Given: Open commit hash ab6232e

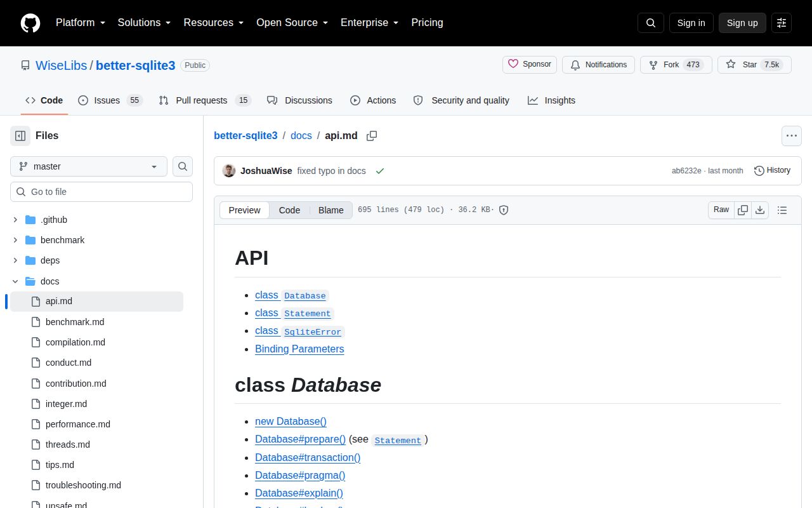Looking at the screenshot, I should [x=686, y=171].
